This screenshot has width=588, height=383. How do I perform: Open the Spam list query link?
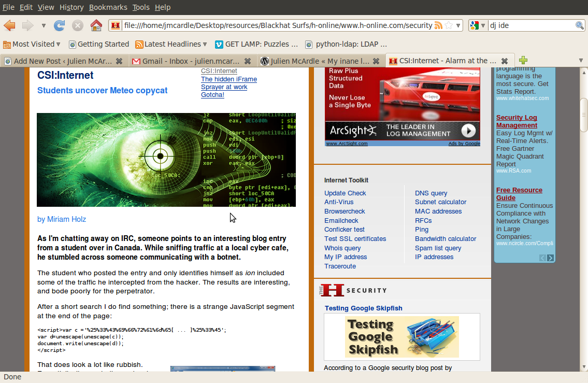pyautogui.click(x=438, y=248)
